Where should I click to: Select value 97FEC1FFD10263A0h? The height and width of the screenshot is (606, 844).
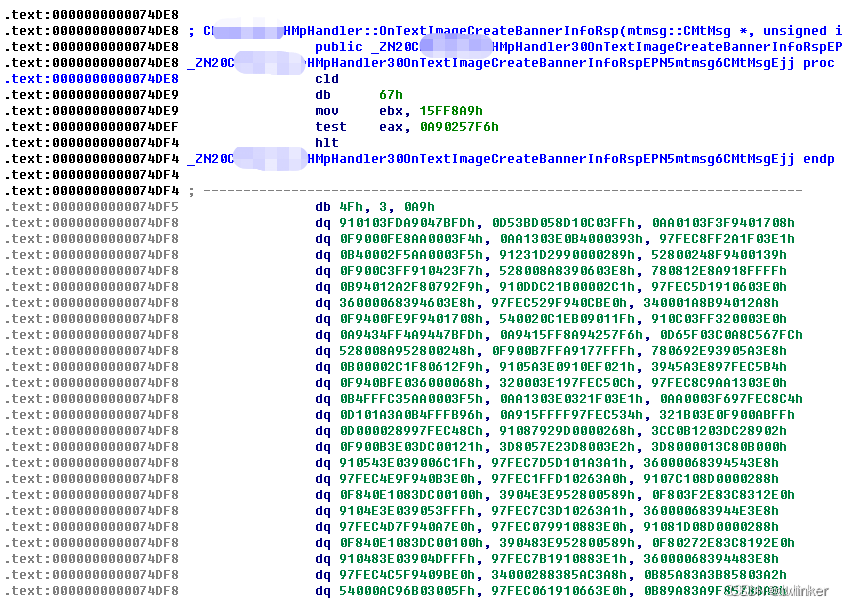(x=559, y=479)
